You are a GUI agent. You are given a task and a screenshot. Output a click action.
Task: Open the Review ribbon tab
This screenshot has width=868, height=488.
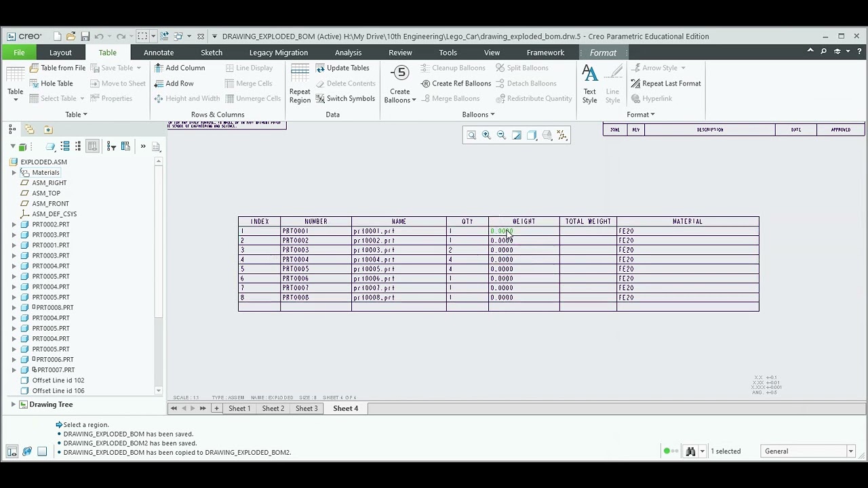pos(400,52)
